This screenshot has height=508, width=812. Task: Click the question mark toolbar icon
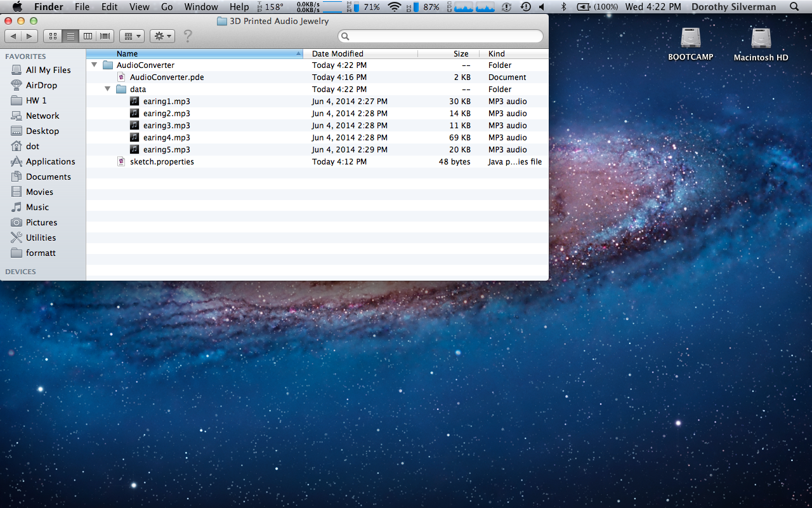(x=187, y=36)
